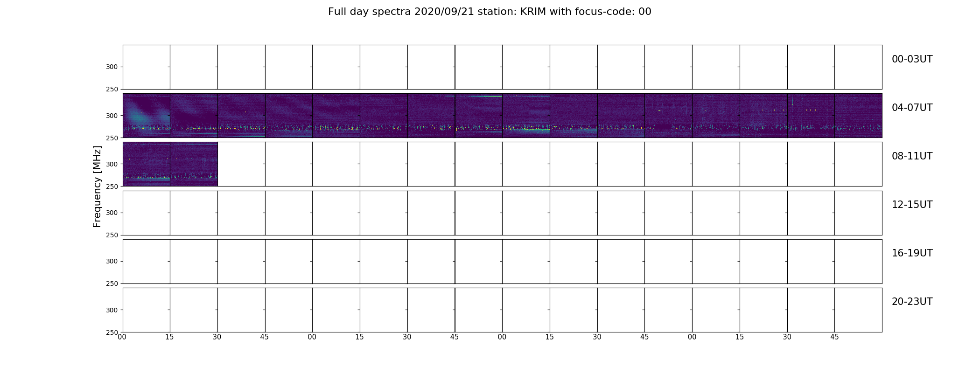Click the 300 tick label of 12-15UT row

pyautogui.click(x=112, y=213)
